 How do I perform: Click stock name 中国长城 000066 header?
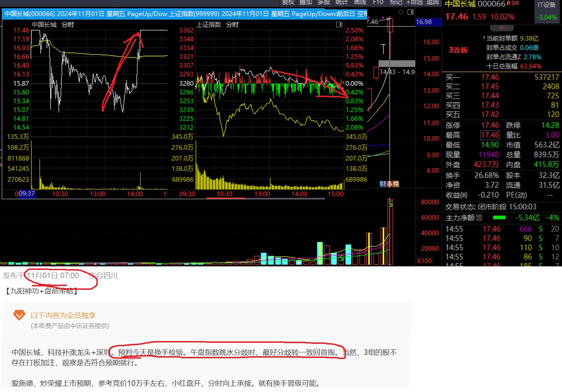point(475,4)
